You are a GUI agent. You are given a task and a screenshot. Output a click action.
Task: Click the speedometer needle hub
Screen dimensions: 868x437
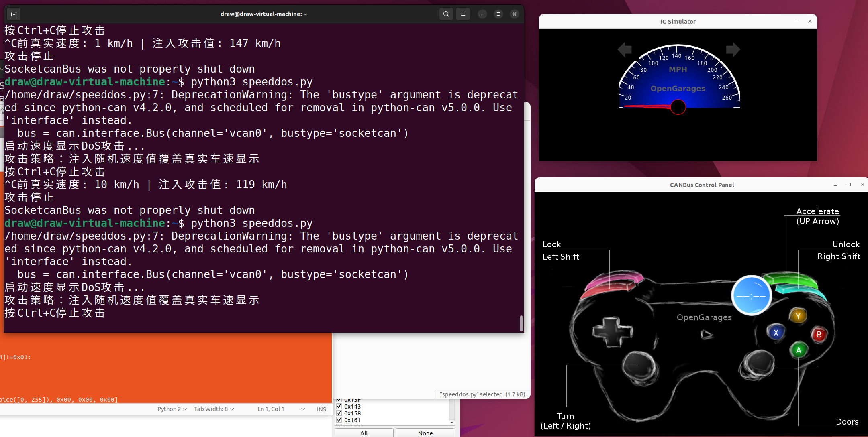click(678, 107)
